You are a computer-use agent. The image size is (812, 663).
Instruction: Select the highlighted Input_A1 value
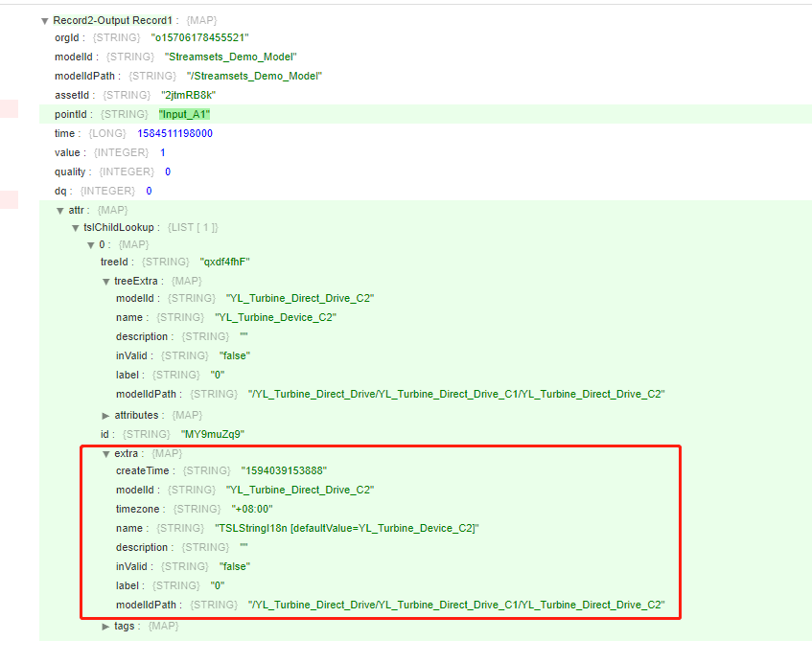tap(184, 114)
